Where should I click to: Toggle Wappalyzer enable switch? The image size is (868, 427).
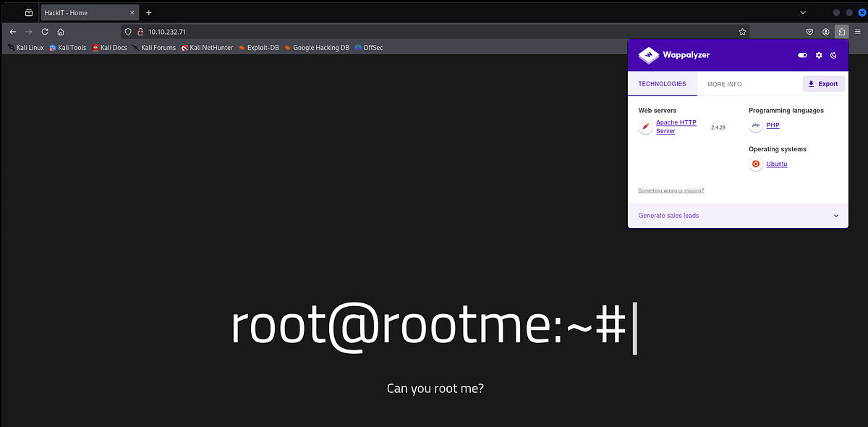tap(802, 55)
